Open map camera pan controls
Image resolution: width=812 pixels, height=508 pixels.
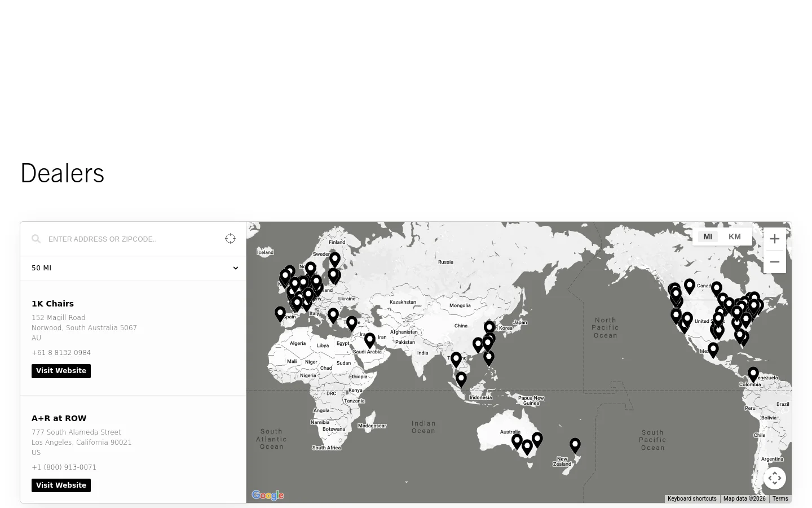coord(775,478)
